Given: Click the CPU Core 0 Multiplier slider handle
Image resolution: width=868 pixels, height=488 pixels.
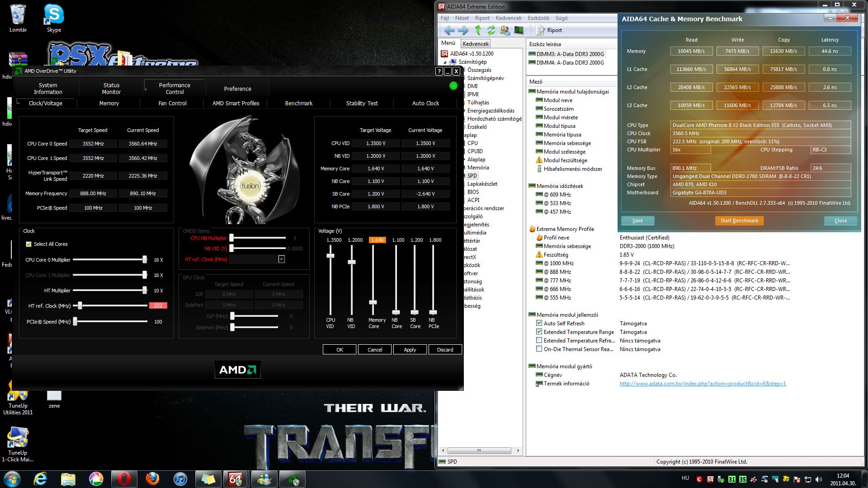Looking at the screenshot, I should click(x=145, y=260).
